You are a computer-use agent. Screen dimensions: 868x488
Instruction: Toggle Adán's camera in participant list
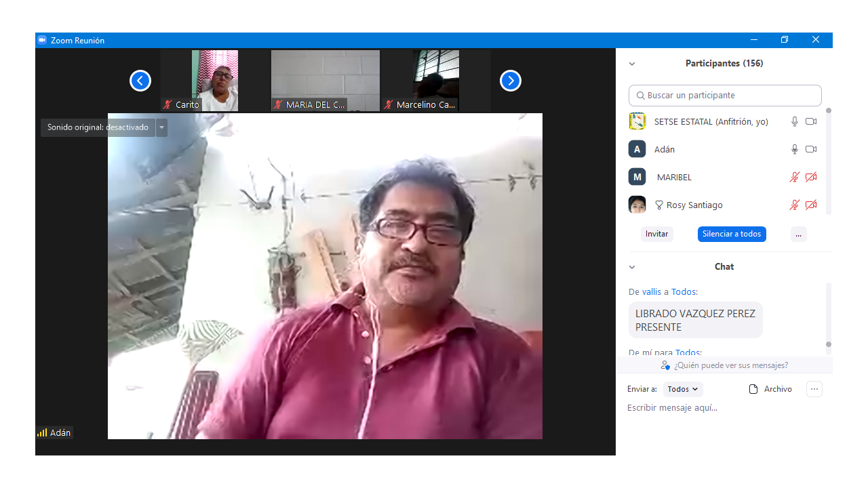pyautogui.click(x=811, y=149)
